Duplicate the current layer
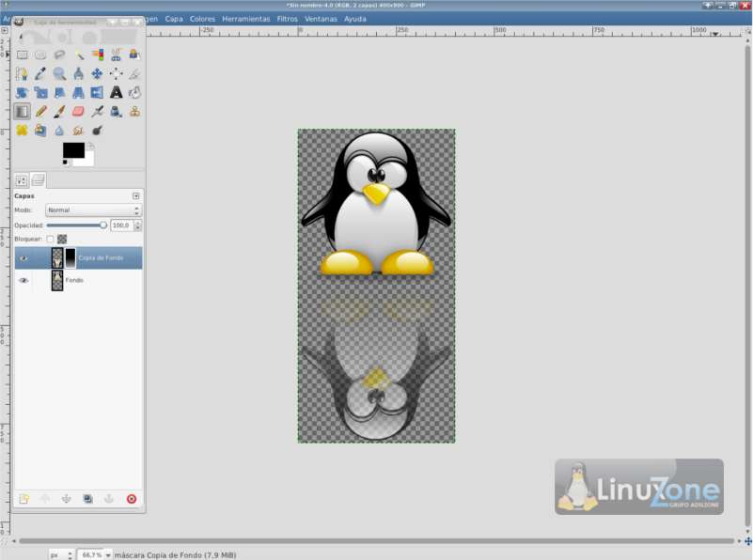The height and width of the screenshot is (560, 753). click(x=87, y=499)
